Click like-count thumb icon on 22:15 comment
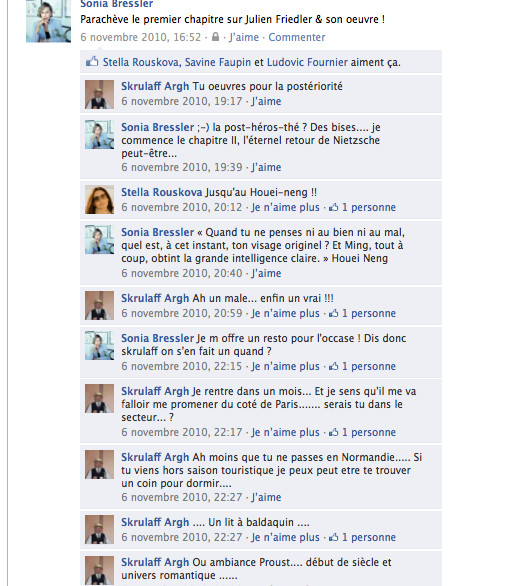The width and height of the screenshot is (514, 586). 333,366
